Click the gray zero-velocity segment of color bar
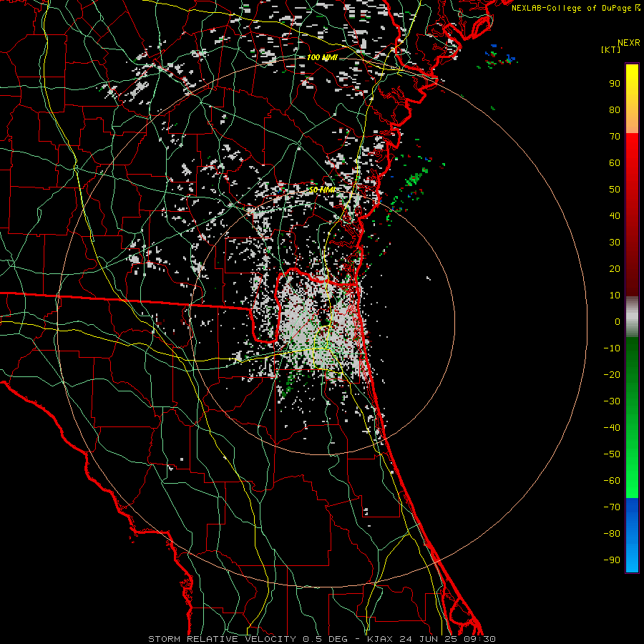This screenshot has height=644, width=644. click(632, 317)
